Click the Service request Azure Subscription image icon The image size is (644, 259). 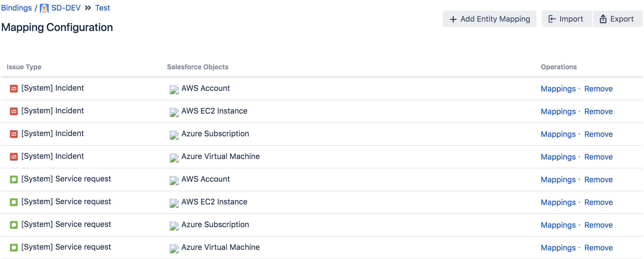pyautogui.click(x=174, y=226)
